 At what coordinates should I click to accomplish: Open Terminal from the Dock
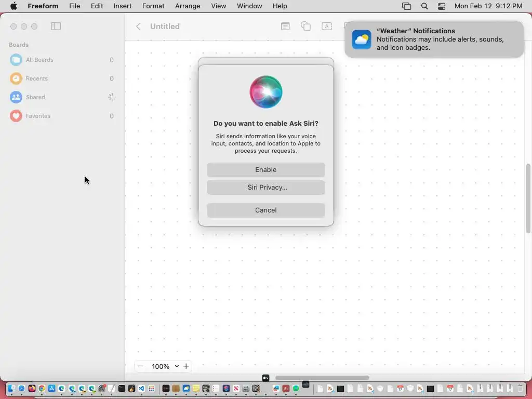[x=122, y=388]
